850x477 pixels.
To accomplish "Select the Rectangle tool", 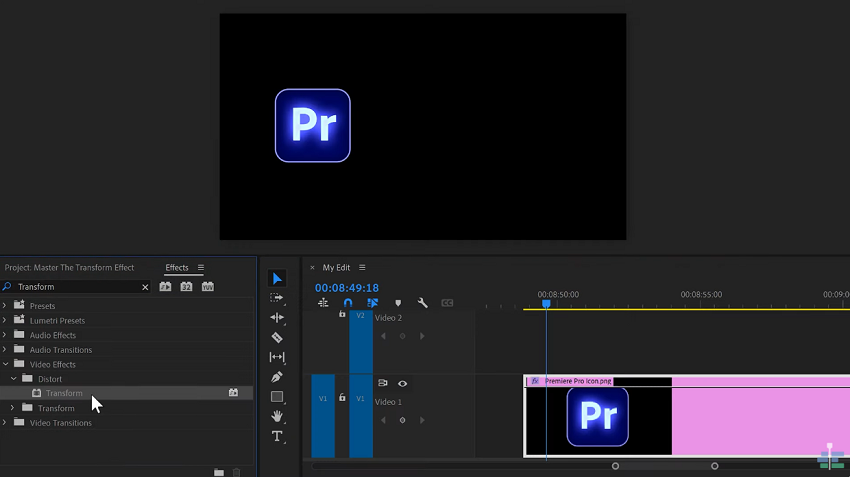I will (x=276, y=397).
